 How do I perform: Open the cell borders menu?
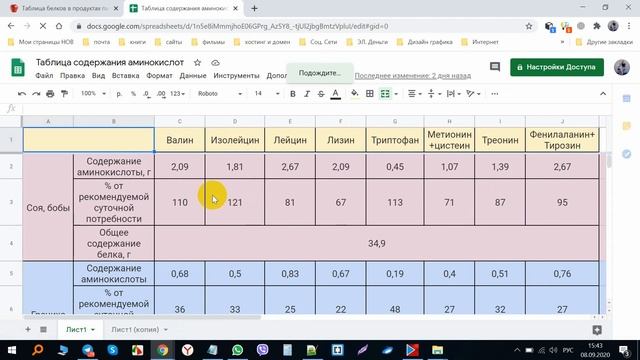click(370, 94)
